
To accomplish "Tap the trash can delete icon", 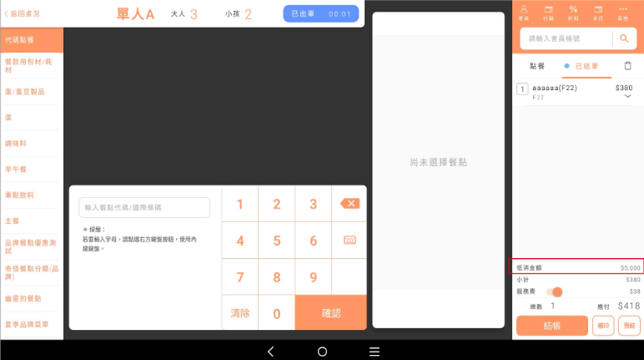I will pos(627,66).
